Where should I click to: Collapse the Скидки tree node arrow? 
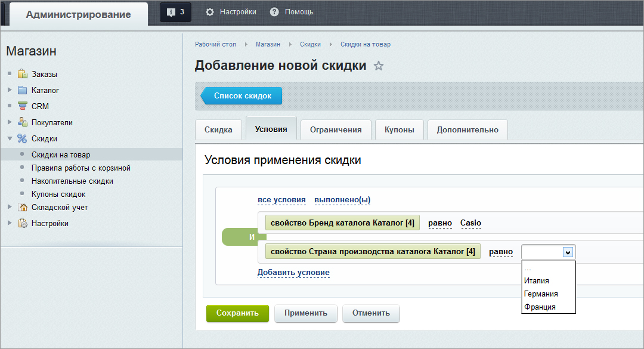tap(10, 138)
